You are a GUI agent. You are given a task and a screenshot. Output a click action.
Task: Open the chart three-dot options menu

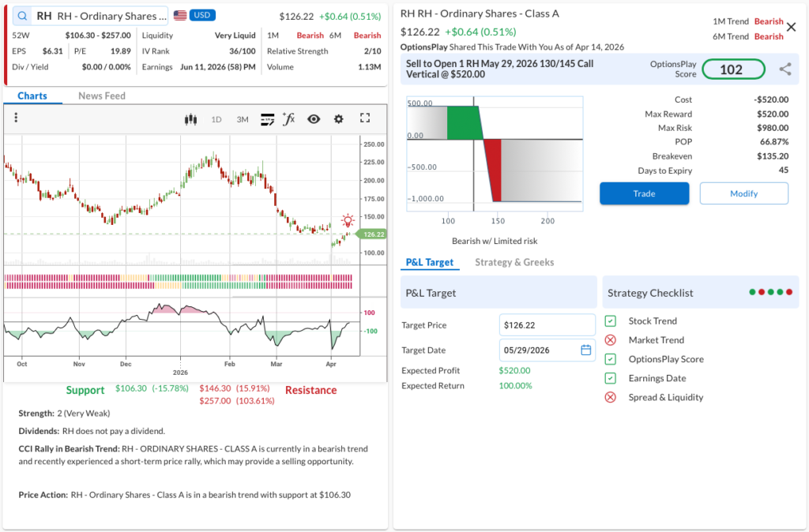tap(16, 118)
